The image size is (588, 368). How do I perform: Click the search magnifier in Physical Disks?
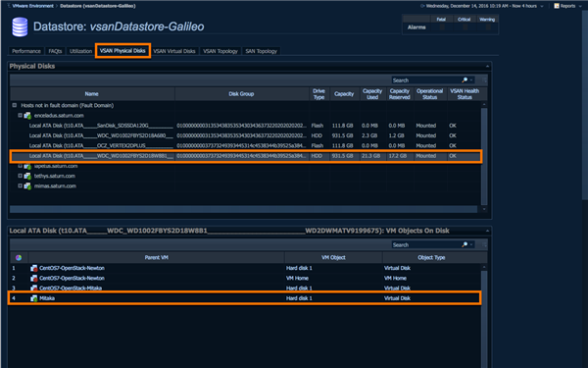[x=465, y=80]
